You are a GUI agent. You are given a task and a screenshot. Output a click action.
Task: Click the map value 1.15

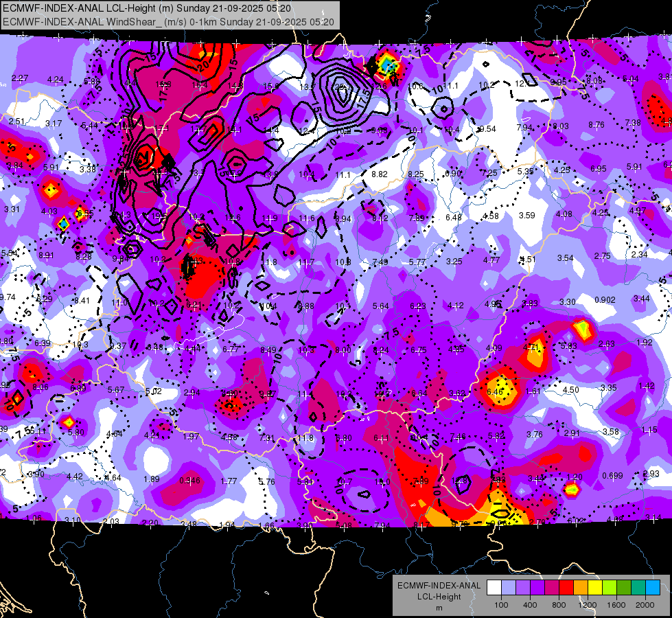(649, 430)
